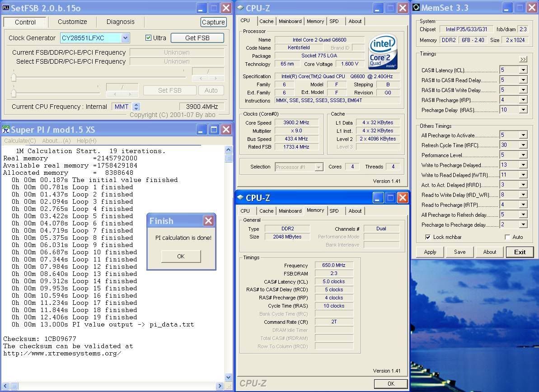Click the Exit button in MemSet
Image resolution: width=539 pixels, height=392 pixels.
pos(520,252)
